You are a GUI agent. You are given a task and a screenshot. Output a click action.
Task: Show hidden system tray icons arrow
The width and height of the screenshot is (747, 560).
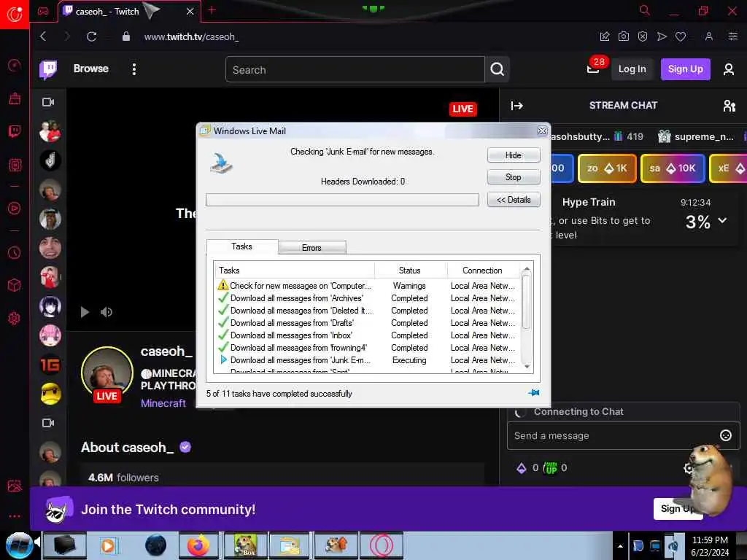(620, 546)
